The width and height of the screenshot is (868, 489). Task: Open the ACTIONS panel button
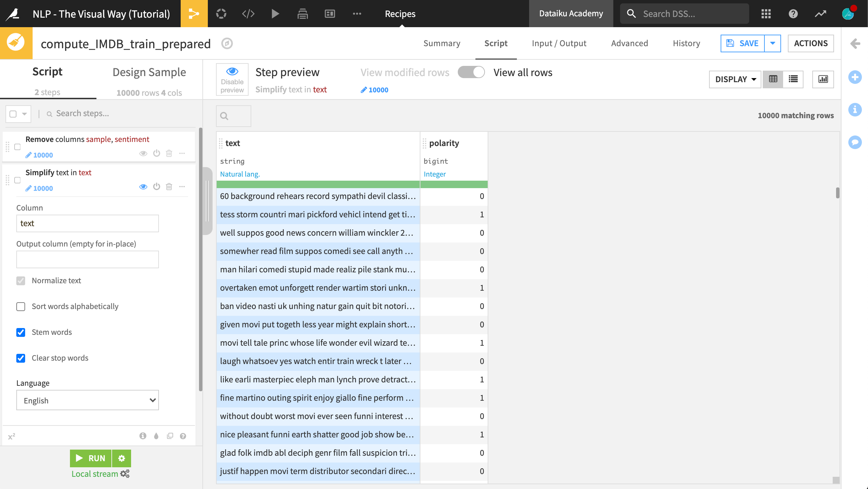click(811, 43)
